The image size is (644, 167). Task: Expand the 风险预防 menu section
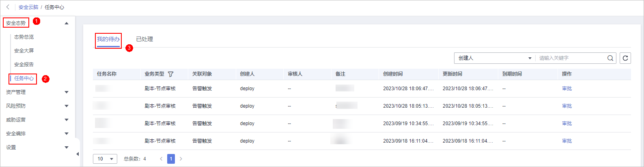click(67, 106)
